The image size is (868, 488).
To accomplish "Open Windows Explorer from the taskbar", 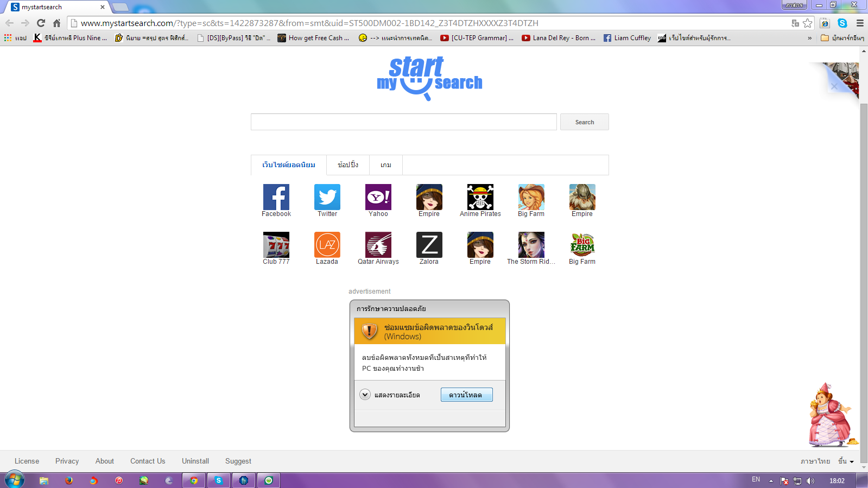I will point(44,480).
